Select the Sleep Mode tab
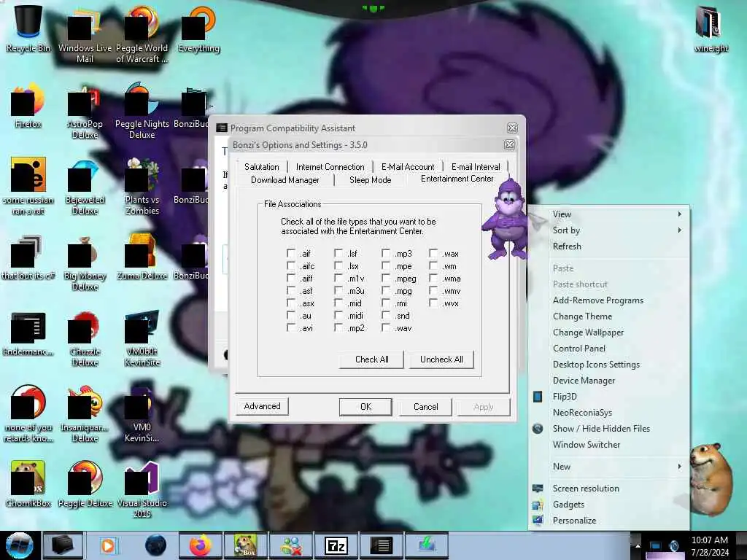The width and height of the screenshot is (747, 560). [x=370, y=180]
